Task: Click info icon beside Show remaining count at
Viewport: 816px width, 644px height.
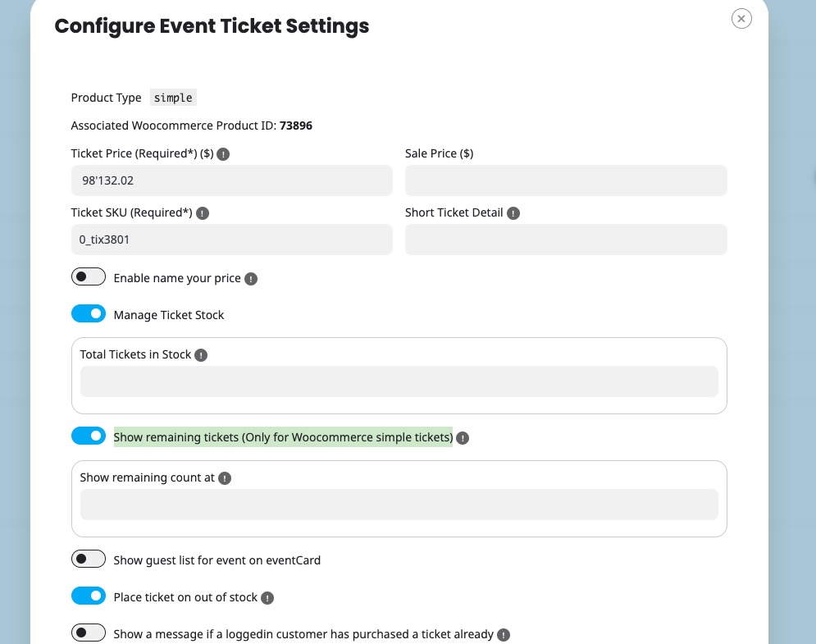Action: 225,478
